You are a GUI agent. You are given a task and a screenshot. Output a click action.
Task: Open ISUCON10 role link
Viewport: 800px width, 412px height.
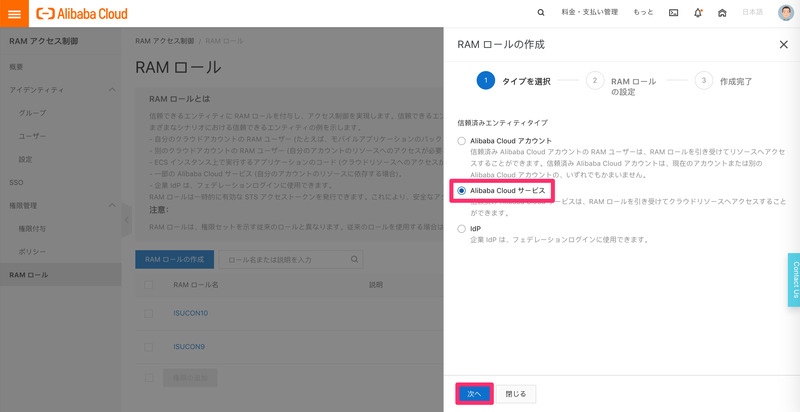click(190, 313)
